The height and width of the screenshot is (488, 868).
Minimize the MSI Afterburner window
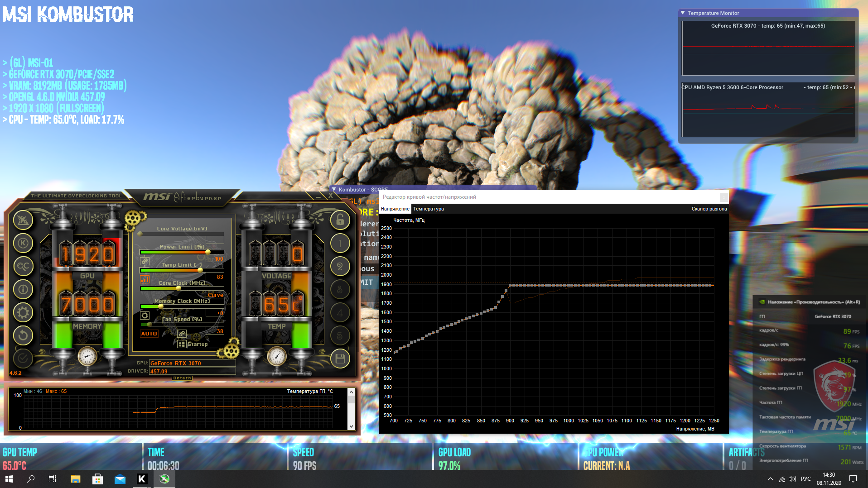[x=318, y=196]
